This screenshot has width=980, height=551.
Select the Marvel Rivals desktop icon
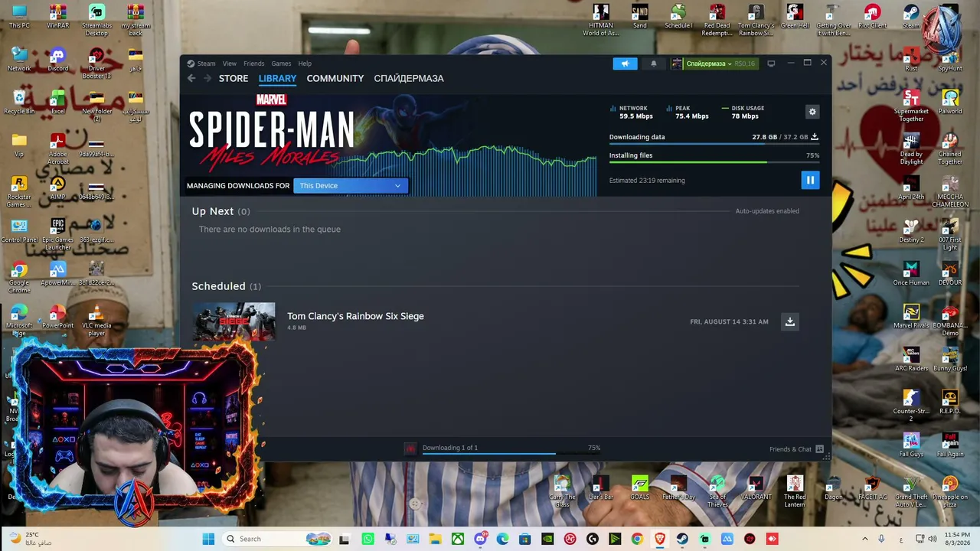pyautogui.click(x=911, y=317)
